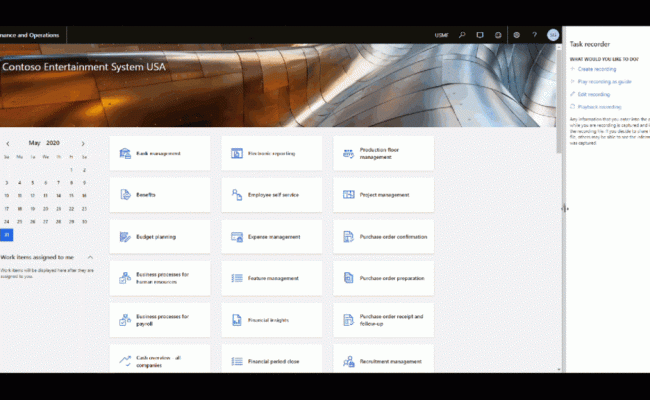650x400 pixels.
Task: Open Business processes for human resources tile
Action: [x=160, y=278]
